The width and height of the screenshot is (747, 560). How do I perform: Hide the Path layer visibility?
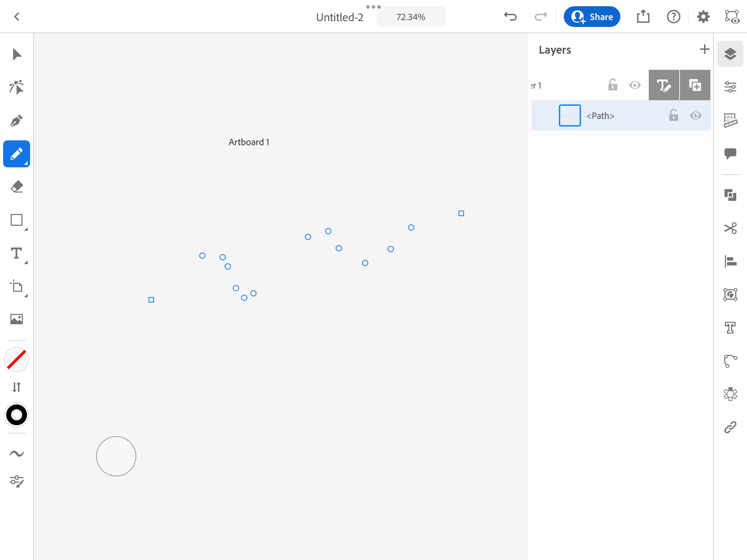(695, 115)
